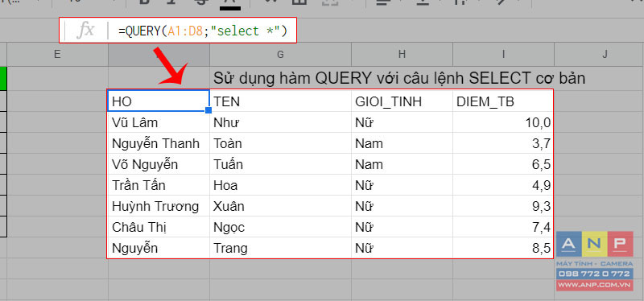Viewport: 644px width, 301px height.
Task: Click the HO cell 'Nguyễn' in Trang's row
Action: (x=159, y=248)
